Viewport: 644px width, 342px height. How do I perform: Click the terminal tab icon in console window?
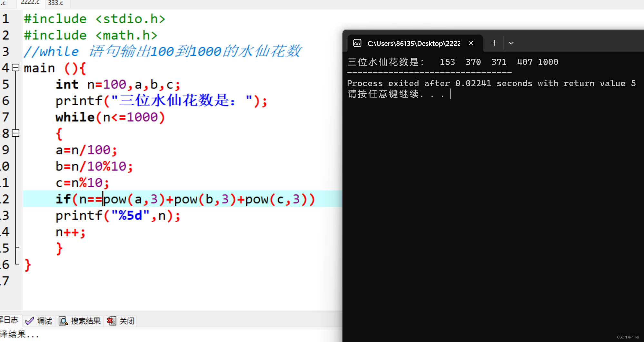click(x=357, y=43)
